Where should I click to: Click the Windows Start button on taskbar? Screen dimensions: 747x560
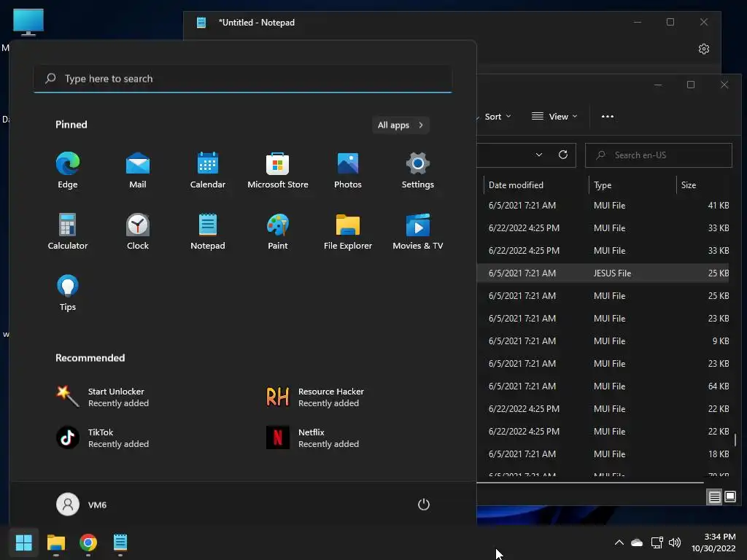[23, 542]
